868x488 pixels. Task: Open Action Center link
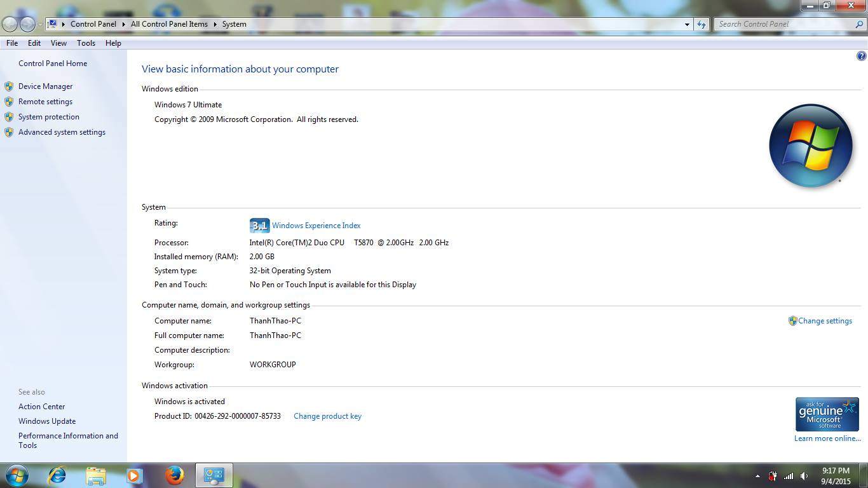pyautogui.click(x=41, y=407)
